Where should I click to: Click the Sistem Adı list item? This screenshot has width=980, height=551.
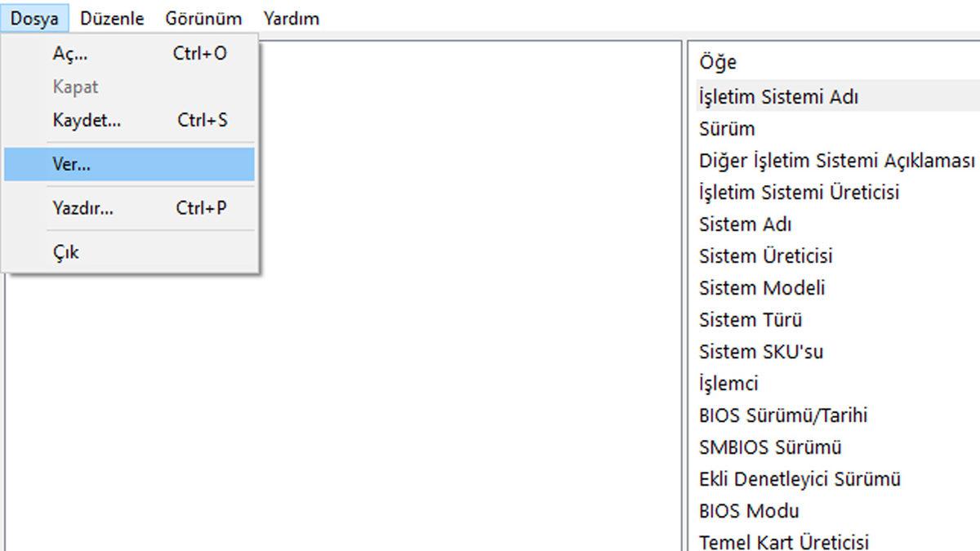pos(745,224)
